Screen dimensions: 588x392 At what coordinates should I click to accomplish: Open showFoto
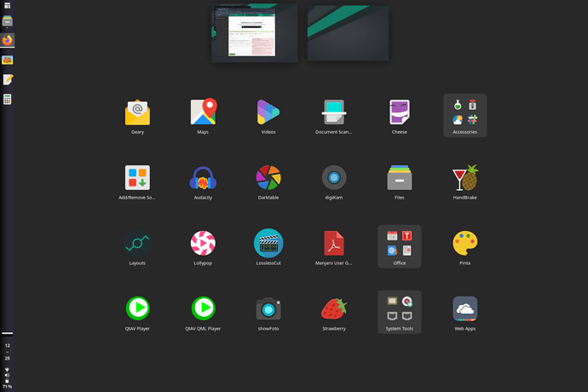coord(268,313)
